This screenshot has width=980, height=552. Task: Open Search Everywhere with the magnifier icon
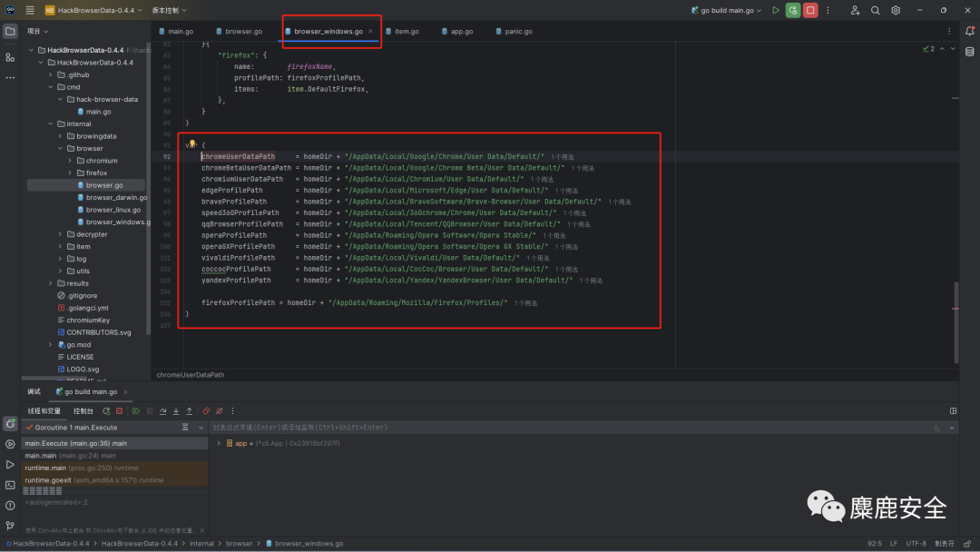point(876,9)
